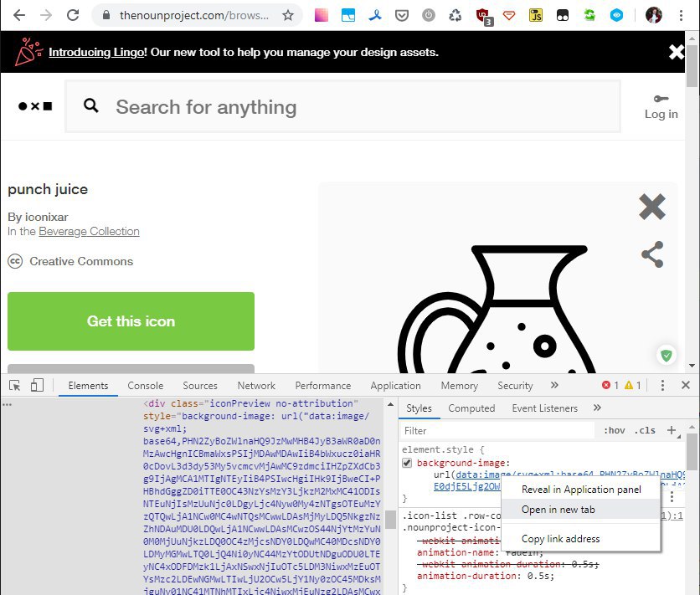Screen dimensions: 700x595
Task: Click the punch juice title
Action: (48, 189)
